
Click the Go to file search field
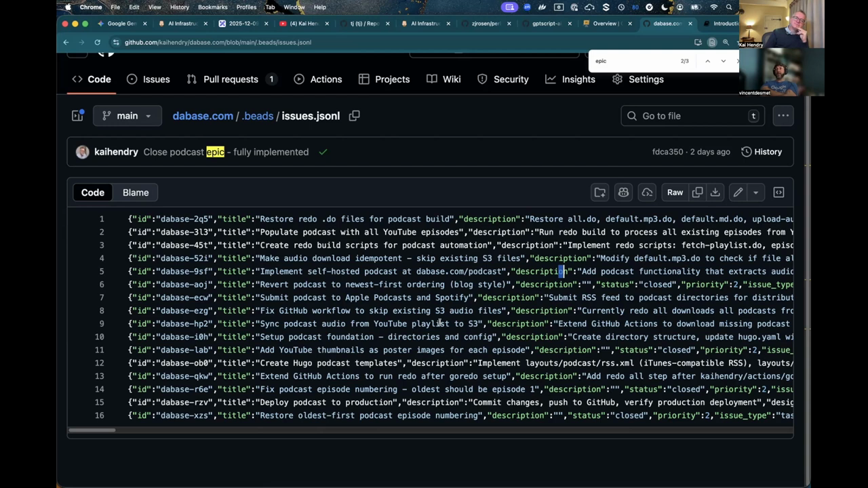click(692, 116)
